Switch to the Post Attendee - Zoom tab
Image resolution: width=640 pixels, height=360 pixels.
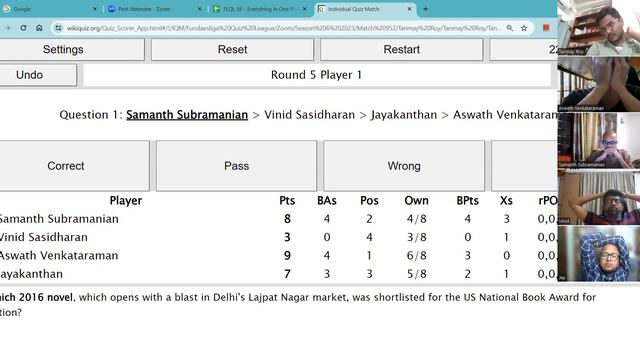click(x=154, y=9)
